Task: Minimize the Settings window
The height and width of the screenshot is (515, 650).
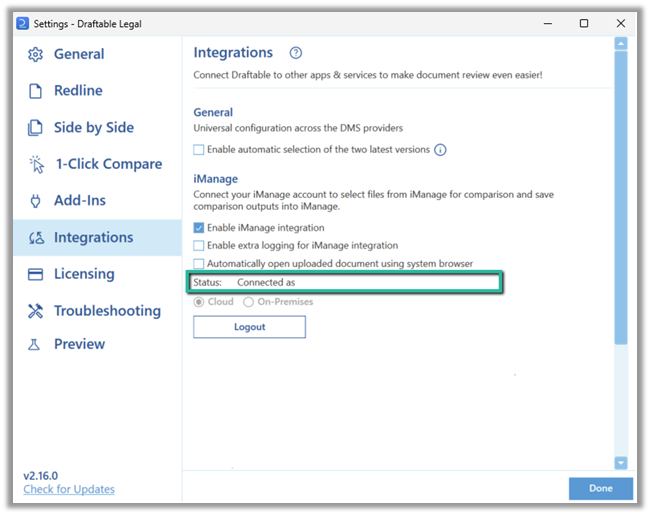Action: coord(548,24)
